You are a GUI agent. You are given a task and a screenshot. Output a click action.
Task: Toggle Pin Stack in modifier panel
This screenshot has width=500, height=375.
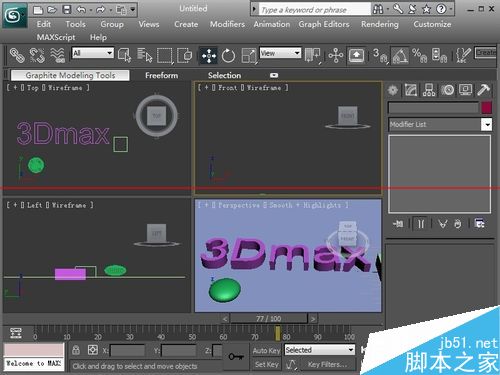[x=398, y=224]
